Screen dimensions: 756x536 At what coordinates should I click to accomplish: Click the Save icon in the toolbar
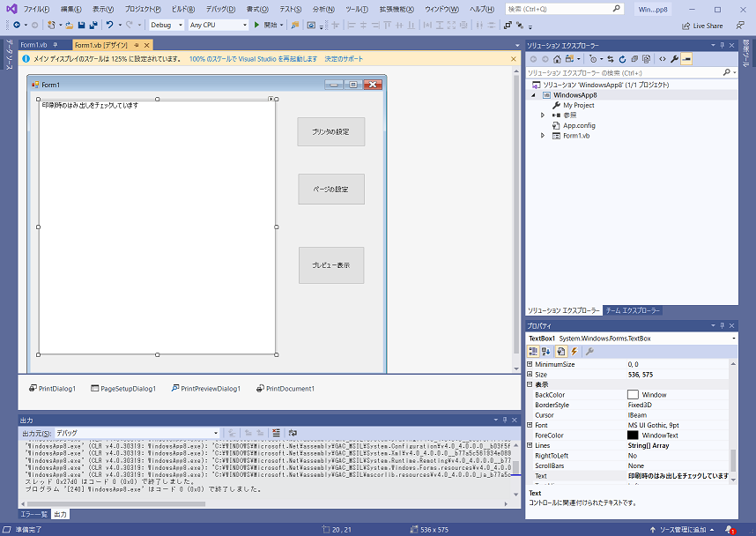click(x=81, y=25)
